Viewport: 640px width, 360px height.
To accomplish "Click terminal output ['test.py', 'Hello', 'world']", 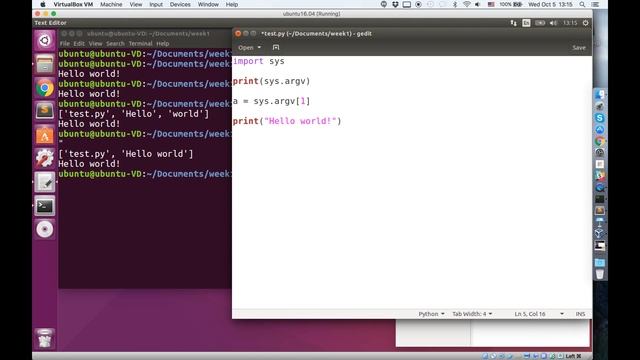I will (133, 114).
